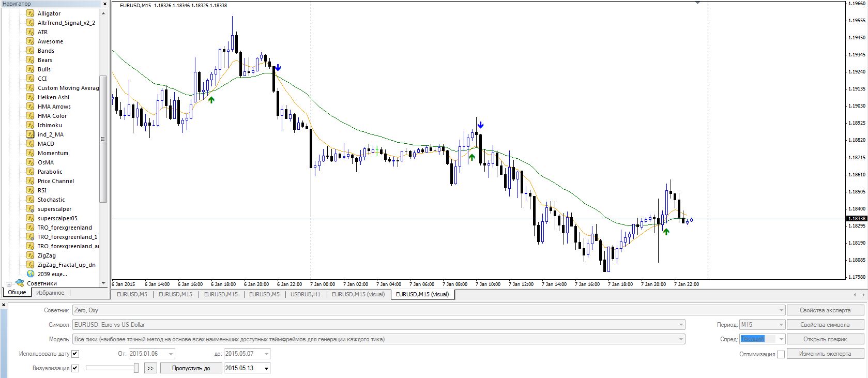Click the Heiken Ashi indicator icon
This screenshot has width=868, height=378.
pyautogui.click(x=31, y=97)
